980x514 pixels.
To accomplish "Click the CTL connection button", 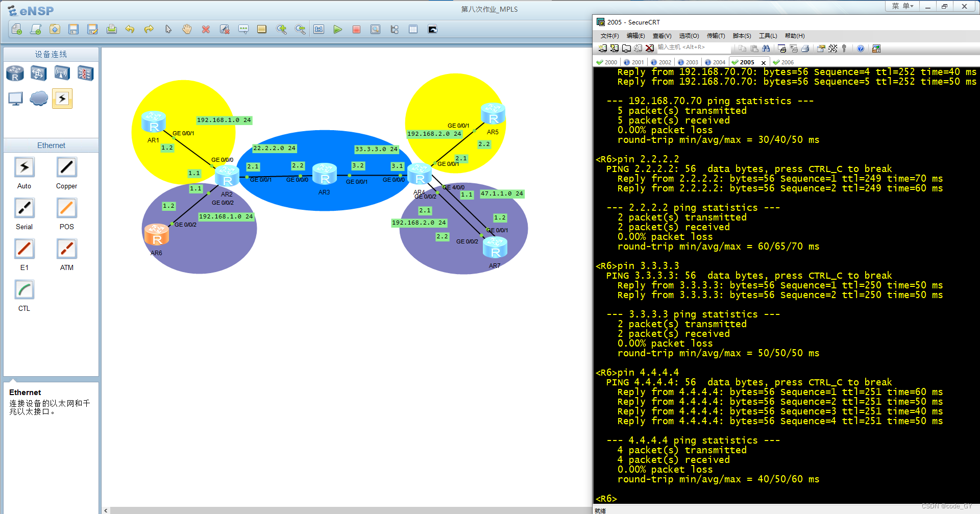I will point(24,289).
